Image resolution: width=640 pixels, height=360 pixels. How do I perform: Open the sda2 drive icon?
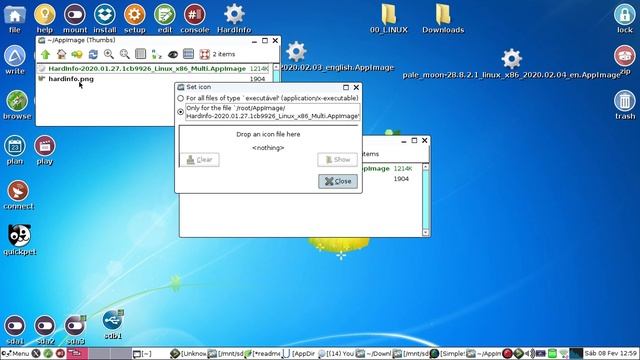45,330
